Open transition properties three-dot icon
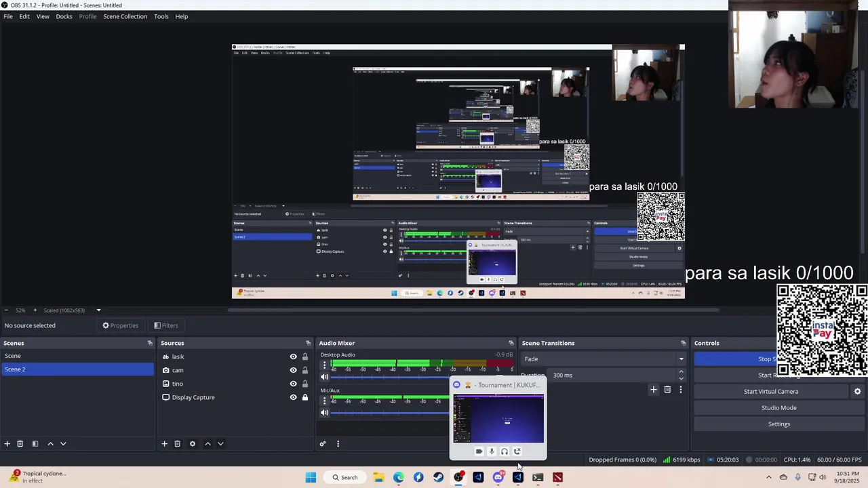This screenshot has height=488, width=868. (x=681, y=390)
